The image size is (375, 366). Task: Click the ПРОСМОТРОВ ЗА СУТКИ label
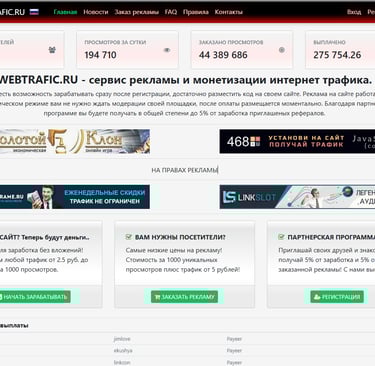pyautogui.click(x=115, y=42)
